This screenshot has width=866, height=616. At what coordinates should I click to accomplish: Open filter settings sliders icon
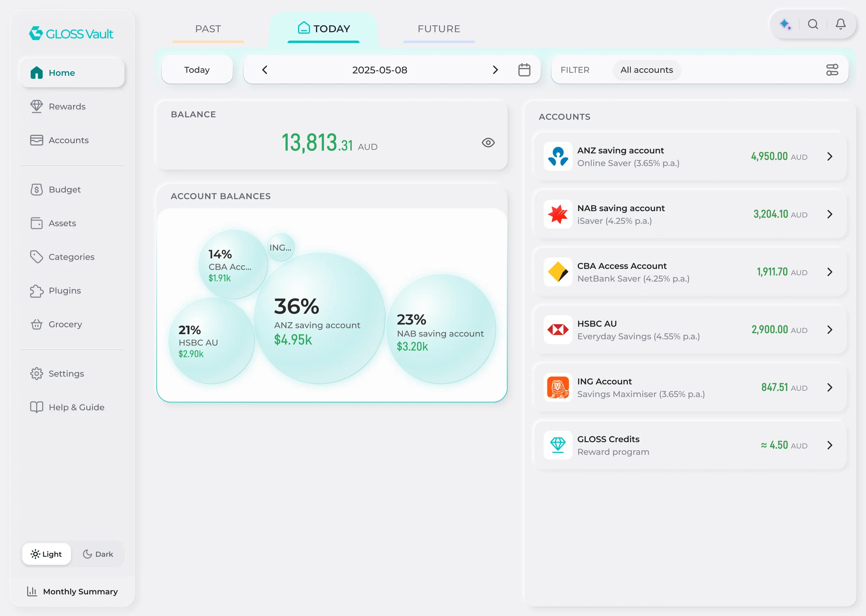(832, 70)
